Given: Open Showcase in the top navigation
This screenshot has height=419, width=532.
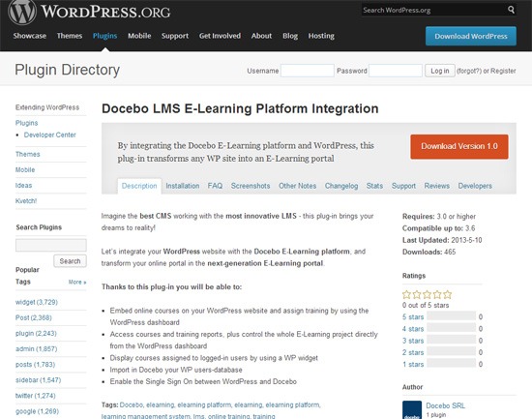Looking at the screenshot, I should pos(30,36).
